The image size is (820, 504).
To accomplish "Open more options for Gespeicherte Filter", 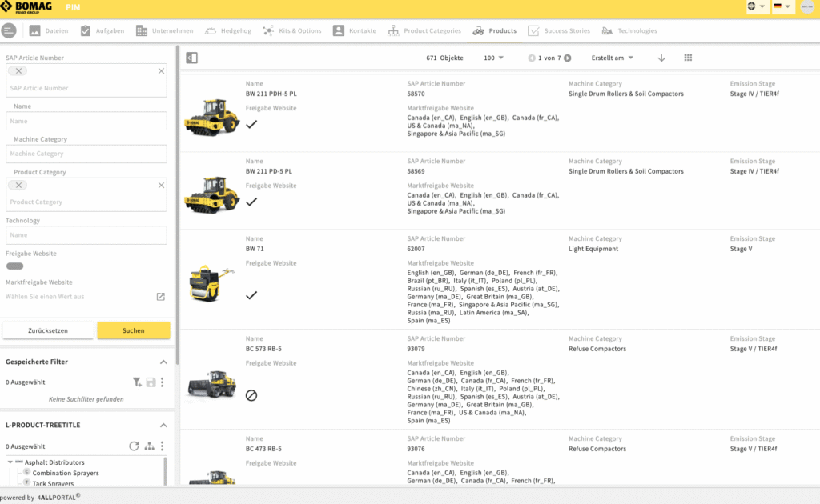I will coord(162,382).
